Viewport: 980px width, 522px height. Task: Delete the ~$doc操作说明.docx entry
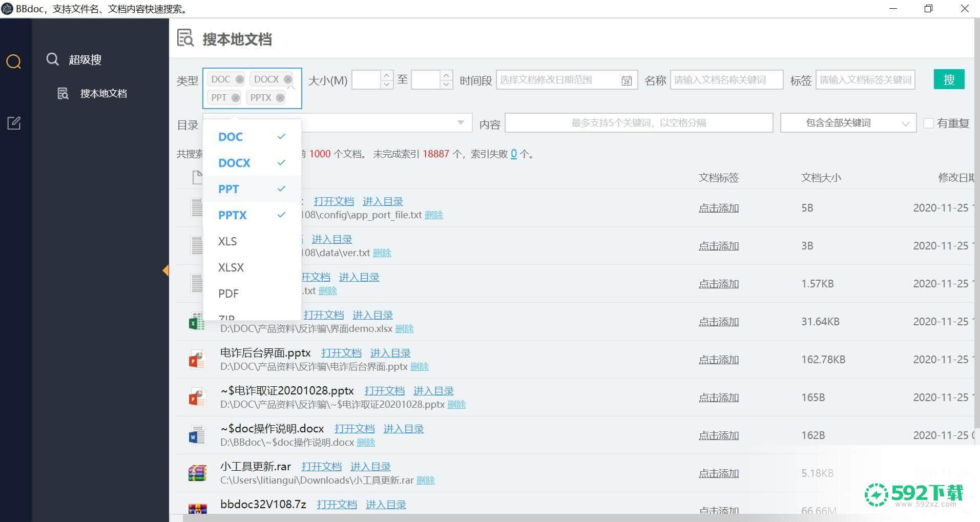366,443
